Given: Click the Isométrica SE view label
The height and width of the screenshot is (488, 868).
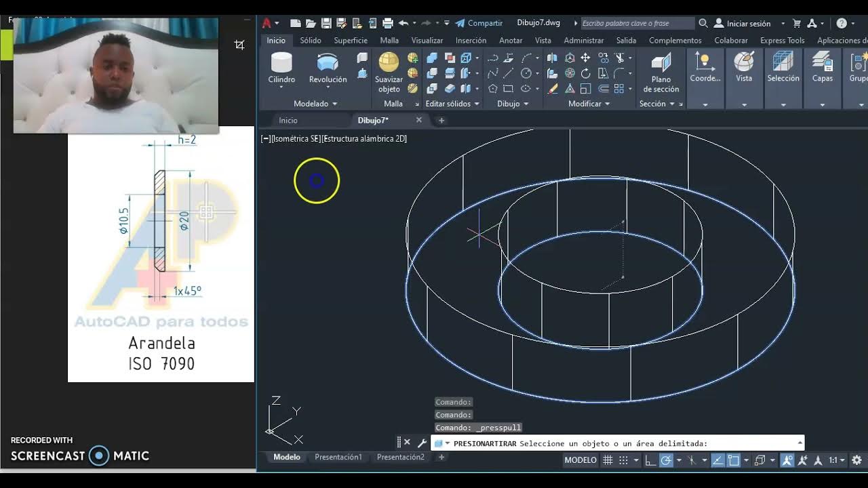Looking at the screenshot, I should (x=296, y=138).
